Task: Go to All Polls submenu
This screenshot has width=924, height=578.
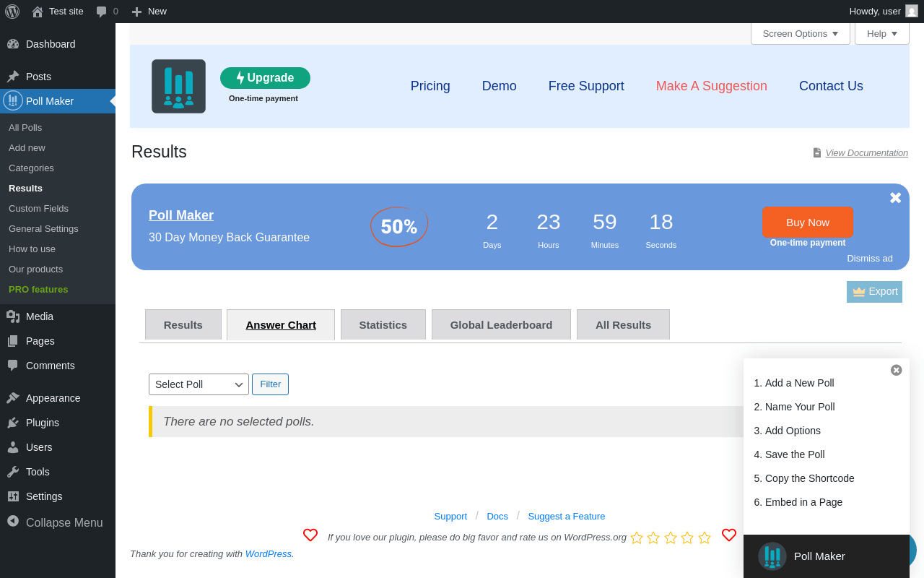Action: (x=58, y=128)
